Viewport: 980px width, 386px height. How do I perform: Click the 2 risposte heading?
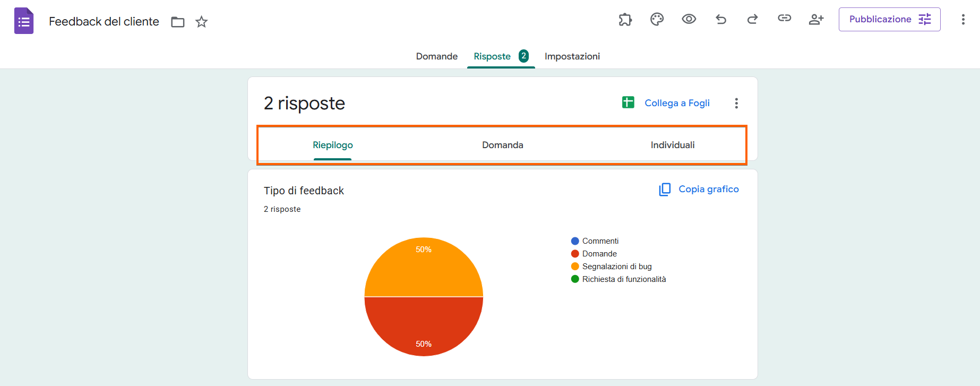pos(304,103)
